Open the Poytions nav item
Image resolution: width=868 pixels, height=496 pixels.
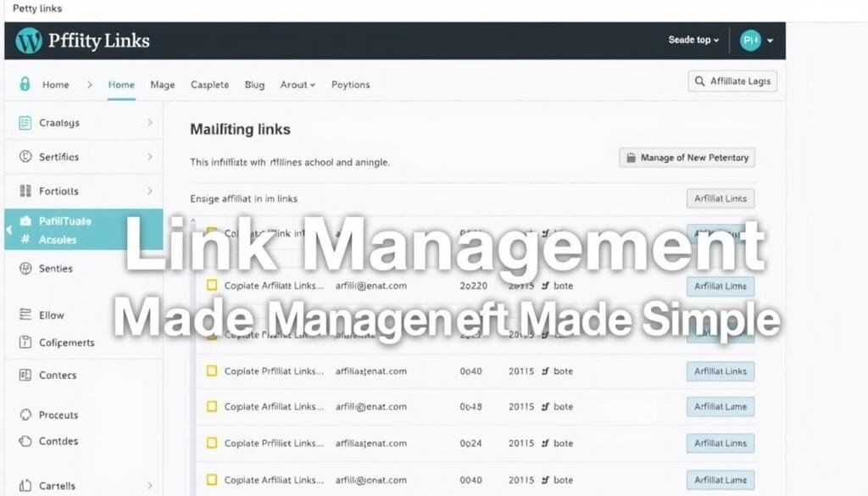(350, 85)
